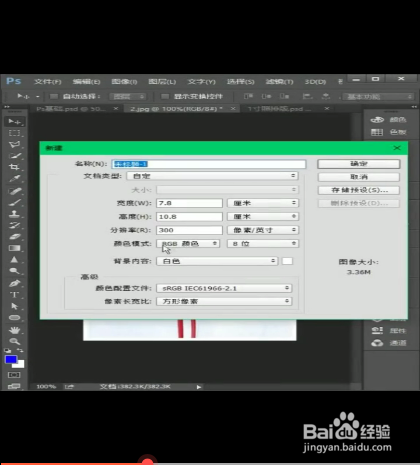Select the Zoom tool
The height and width of the screenshot is (465, 420).
tap(14, 341)
